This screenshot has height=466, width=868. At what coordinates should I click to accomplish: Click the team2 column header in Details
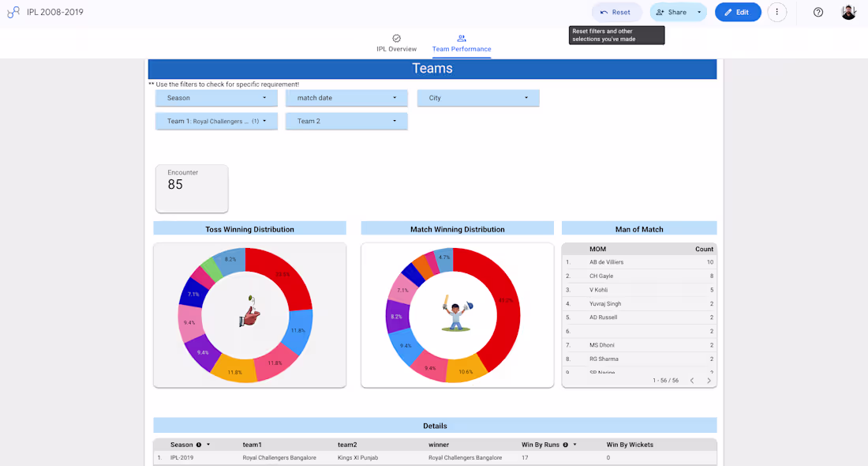(347, 445)
